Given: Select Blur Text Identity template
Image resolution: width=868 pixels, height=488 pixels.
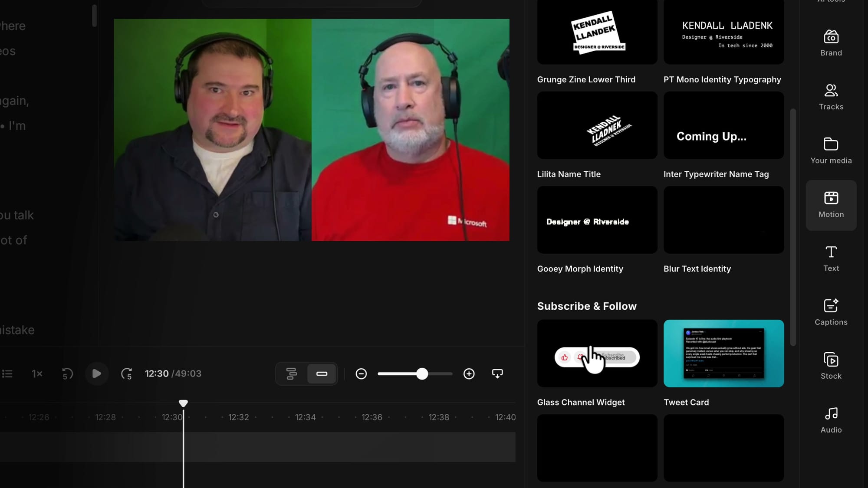Looking at the screenshot, I should (723, 220).
